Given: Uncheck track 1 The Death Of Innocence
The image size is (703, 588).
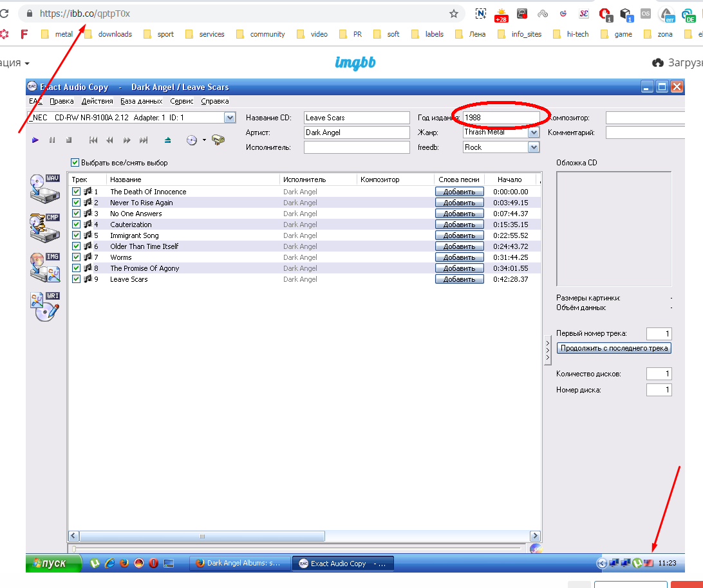Looking at the screenshot, I should 76,191.
